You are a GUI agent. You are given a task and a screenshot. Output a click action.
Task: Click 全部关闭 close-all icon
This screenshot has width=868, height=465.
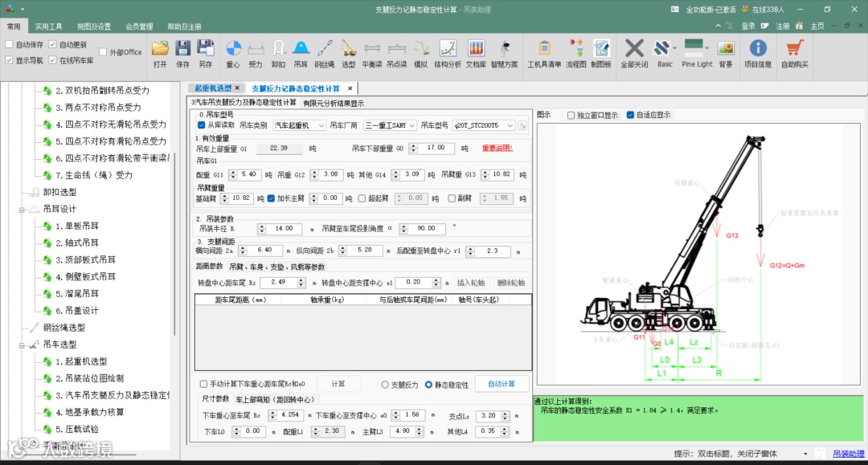pyautogui.click(x=634, y=54)
